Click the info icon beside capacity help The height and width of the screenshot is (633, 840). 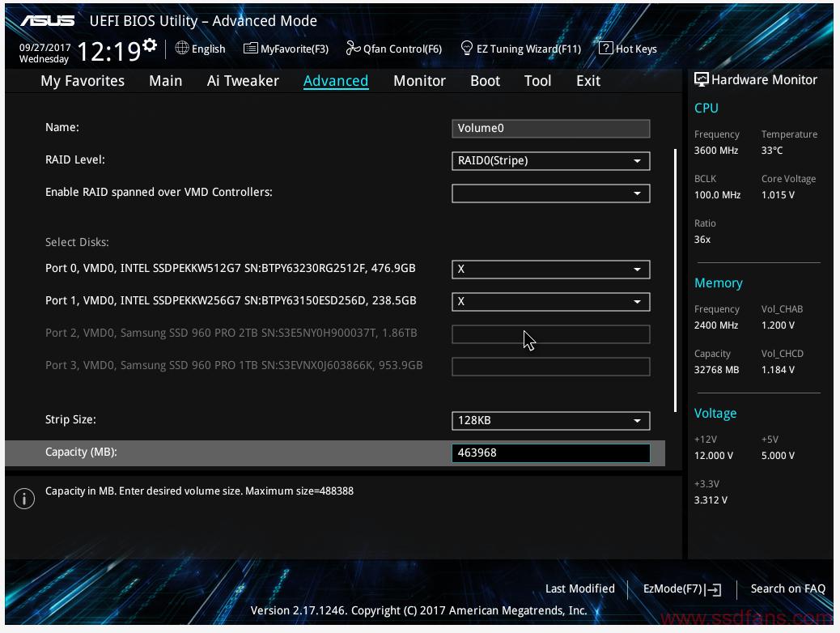(24, 499)
